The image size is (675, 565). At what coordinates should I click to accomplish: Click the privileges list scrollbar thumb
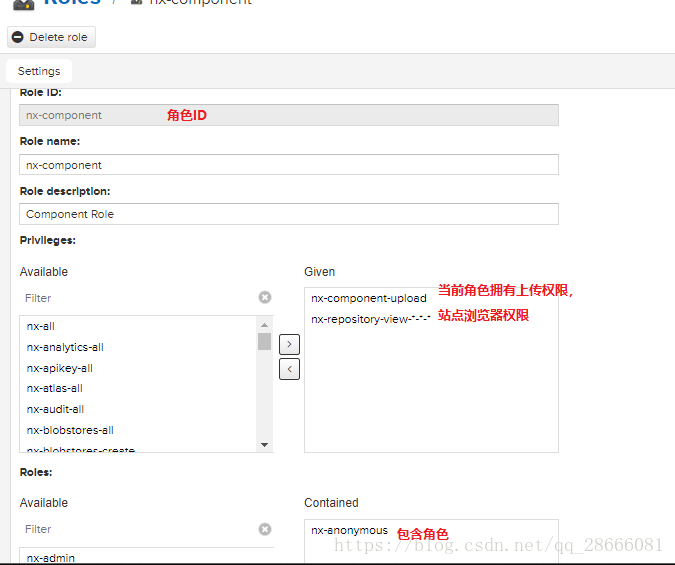pyautogui.click(x=264, y=341)
